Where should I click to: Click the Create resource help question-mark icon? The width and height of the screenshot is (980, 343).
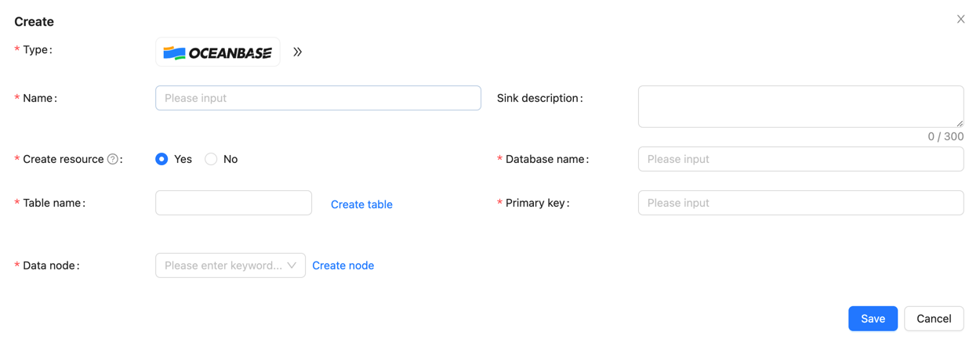[113, 159]
